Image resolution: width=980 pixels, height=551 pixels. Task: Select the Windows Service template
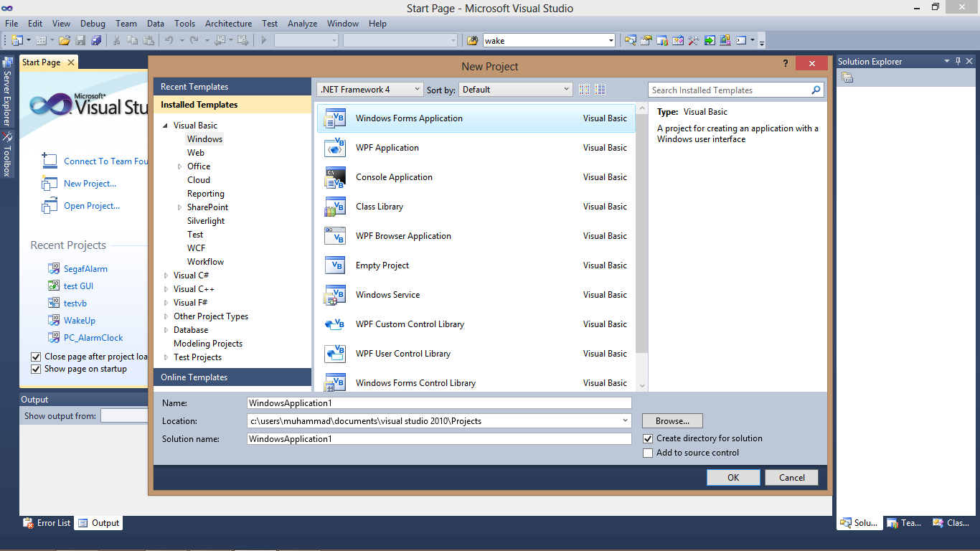tap(476, 295)
